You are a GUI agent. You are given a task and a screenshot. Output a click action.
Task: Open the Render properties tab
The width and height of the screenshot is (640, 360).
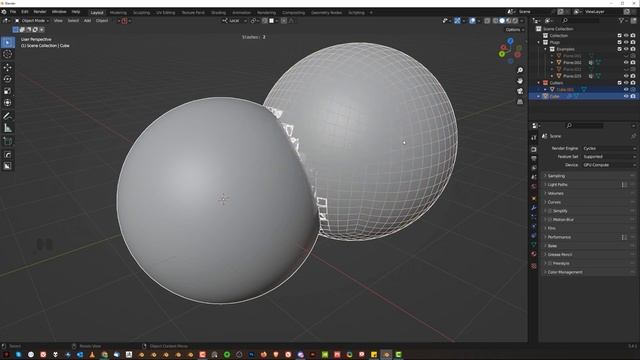pyautogui.click(x=534, y=149)
